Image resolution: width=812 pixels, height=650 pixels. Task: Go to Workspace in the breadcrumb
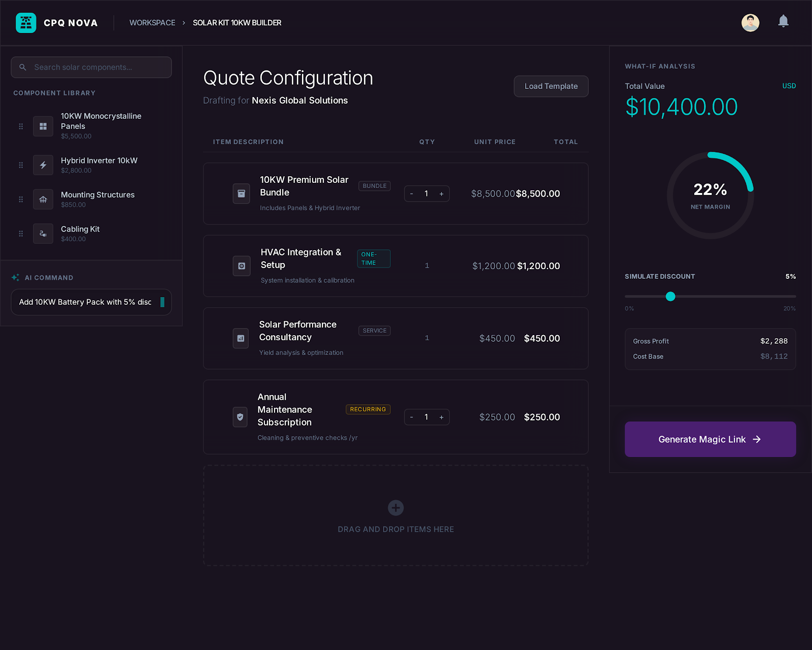click(152, 23)
